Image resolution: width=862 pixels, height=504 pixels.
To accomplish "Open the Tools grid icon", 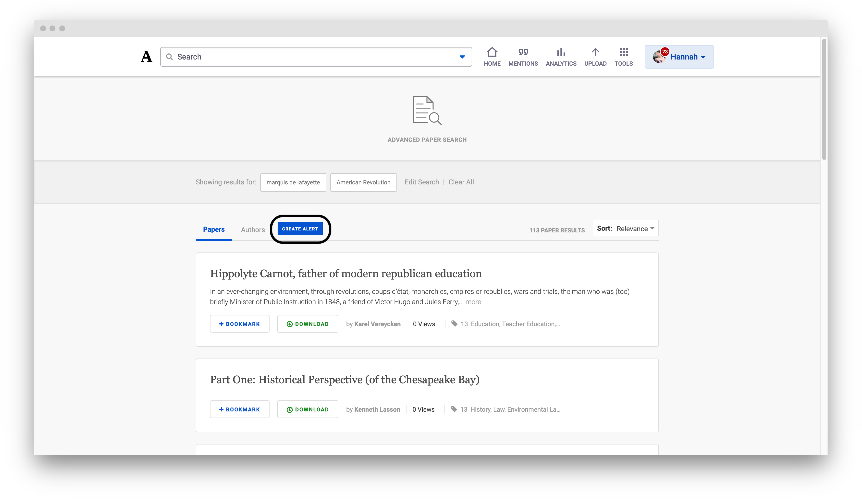I will click(x=623, y=56).
